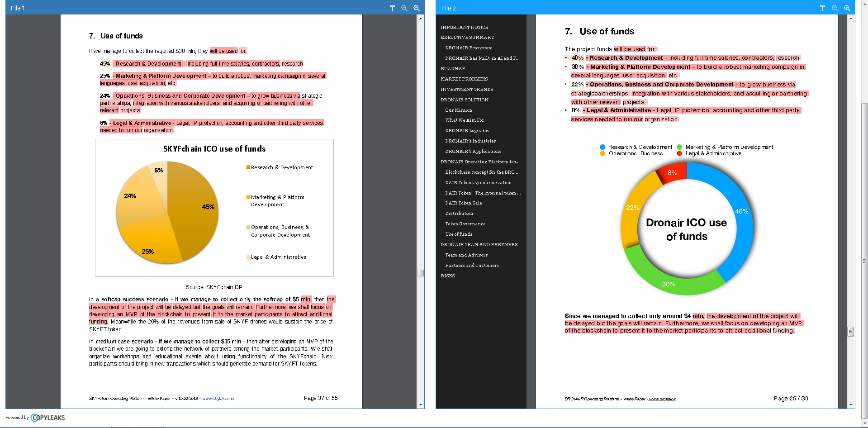Open www.skyfchain.io link in File 1 footer
Screen dimensions: 868x428
[x=218, y=399]
